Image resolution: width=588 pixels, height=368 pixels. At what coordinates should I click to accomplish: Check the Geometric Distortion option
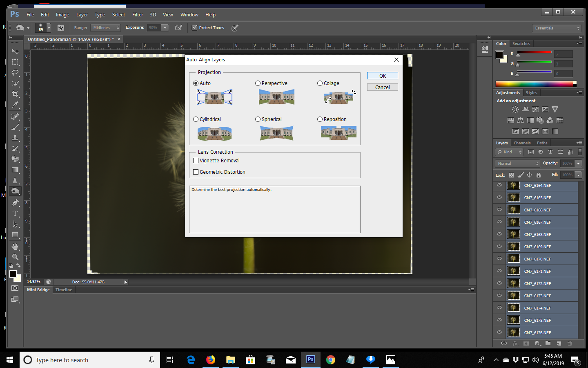196,172
